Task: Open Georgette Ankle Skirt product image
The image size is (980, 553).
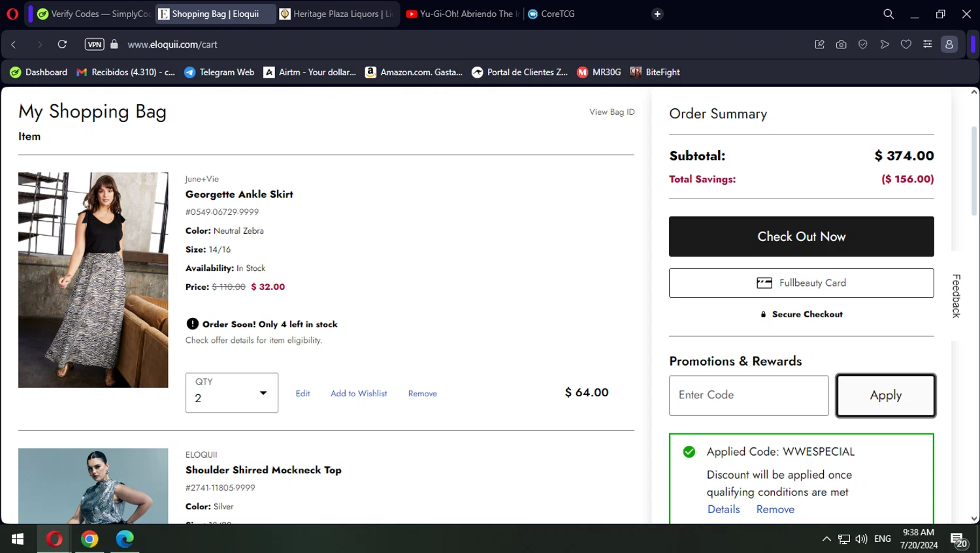Action: click(x=93, y=280)
